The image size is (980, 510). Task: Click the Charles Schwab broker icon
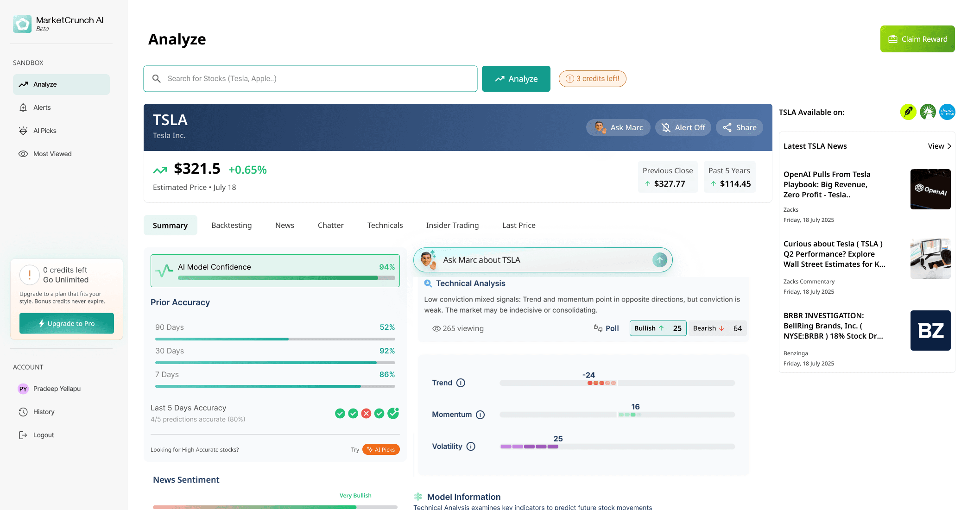click(947, 112)
